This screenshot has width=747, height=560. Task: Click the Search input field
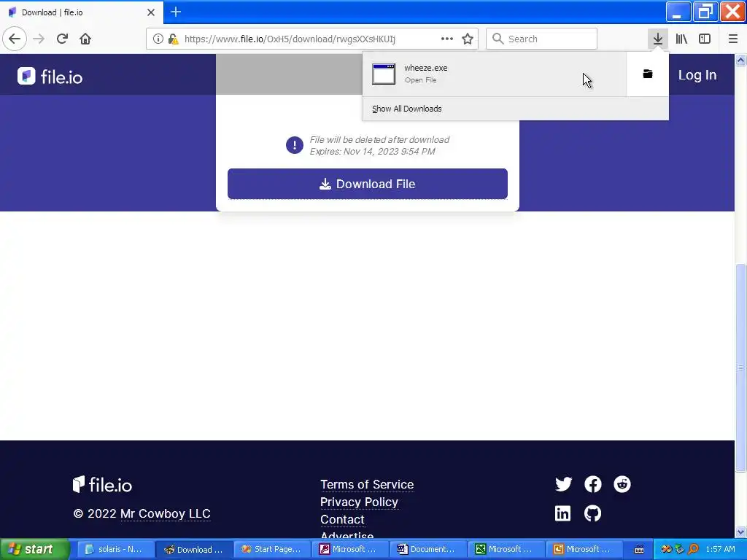pos(541,39)
